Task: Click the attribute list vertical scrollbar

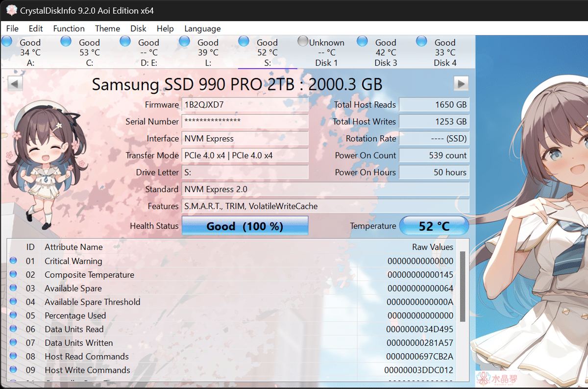Action: pyautogui.click(x=462, y=284)
